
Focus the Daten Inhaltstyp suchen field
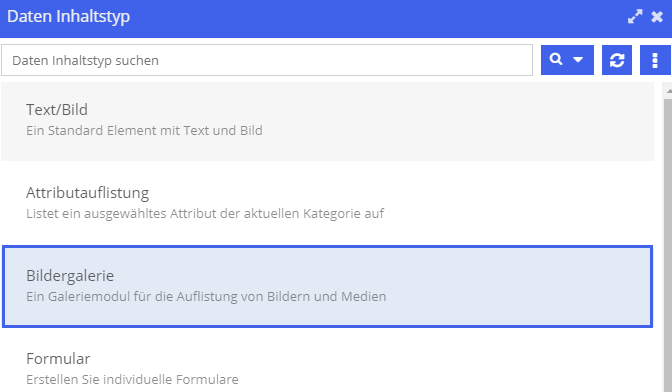click(x=267, y=60)
